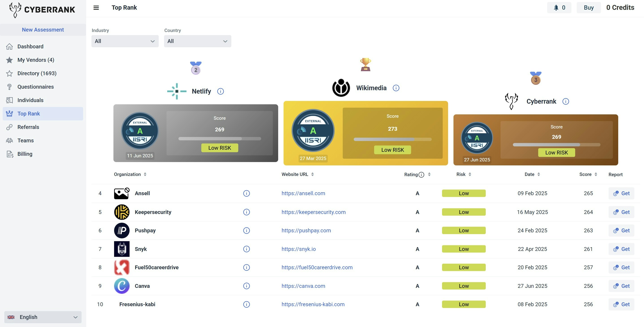Viewport: 644px width, 327px height.
Task: Go to Dashboard in the sidebar
Action: tap(43, 47)
